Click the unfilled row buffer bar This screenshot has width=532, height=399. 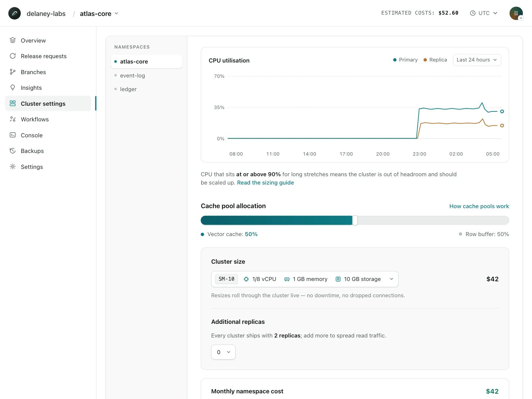(x=433, y=220)
